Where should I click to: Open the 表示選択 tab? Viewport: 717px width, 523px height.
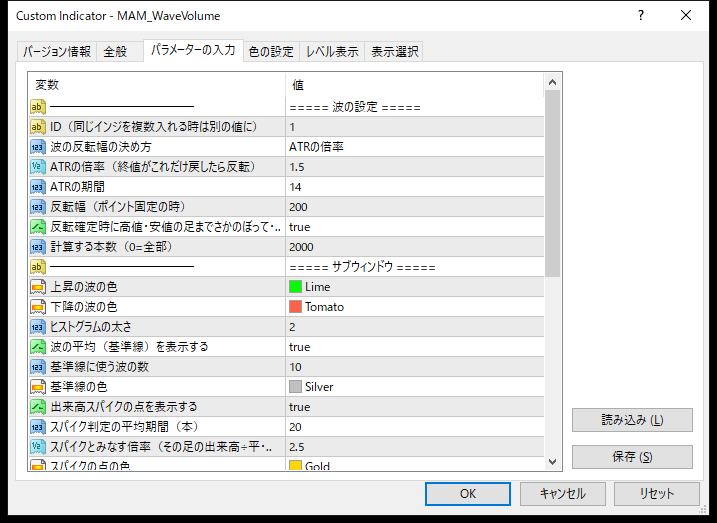click(x=394, y=52)
